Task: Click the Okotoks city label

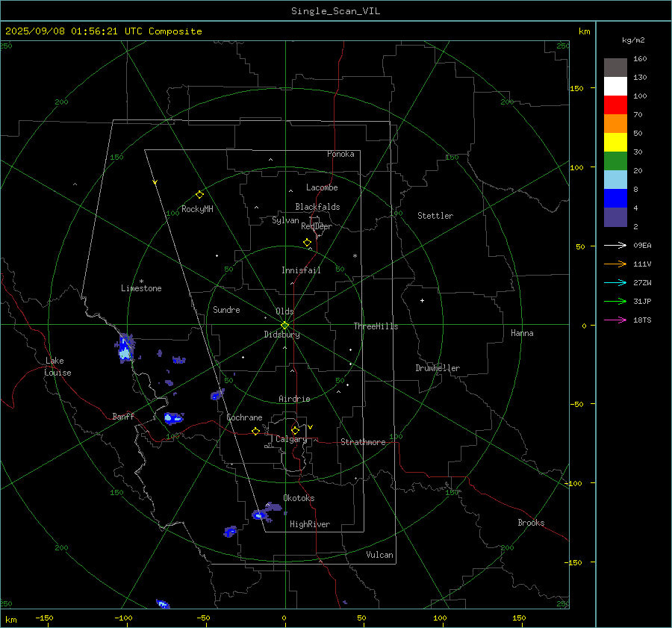Action: tap(299, 498)
